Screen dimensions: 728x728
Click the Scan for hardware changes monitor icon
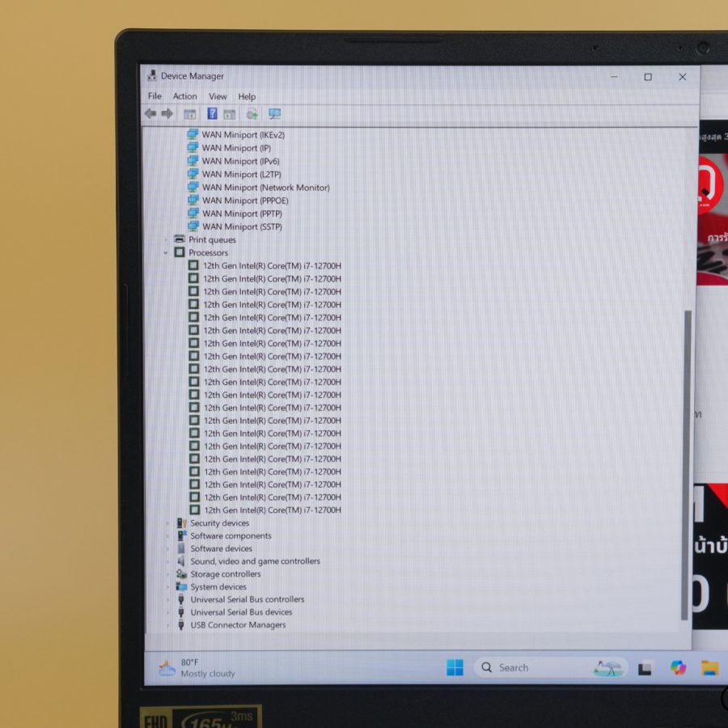pos(274,114)
